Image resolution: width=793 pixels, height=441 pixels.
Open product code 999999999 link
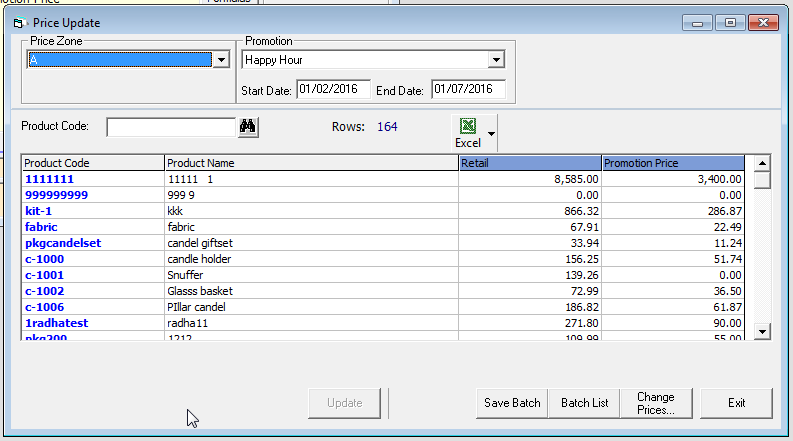[57, 195]
